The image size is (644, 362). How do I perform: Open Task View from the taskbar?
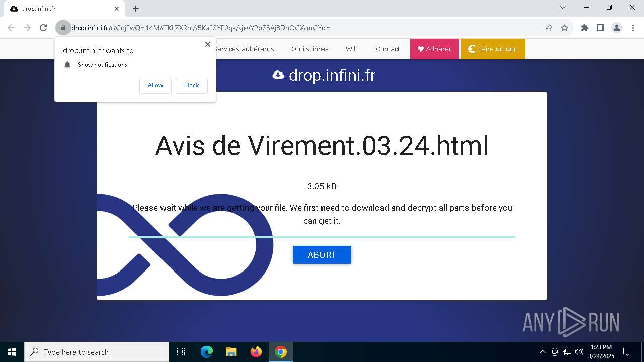181,352
